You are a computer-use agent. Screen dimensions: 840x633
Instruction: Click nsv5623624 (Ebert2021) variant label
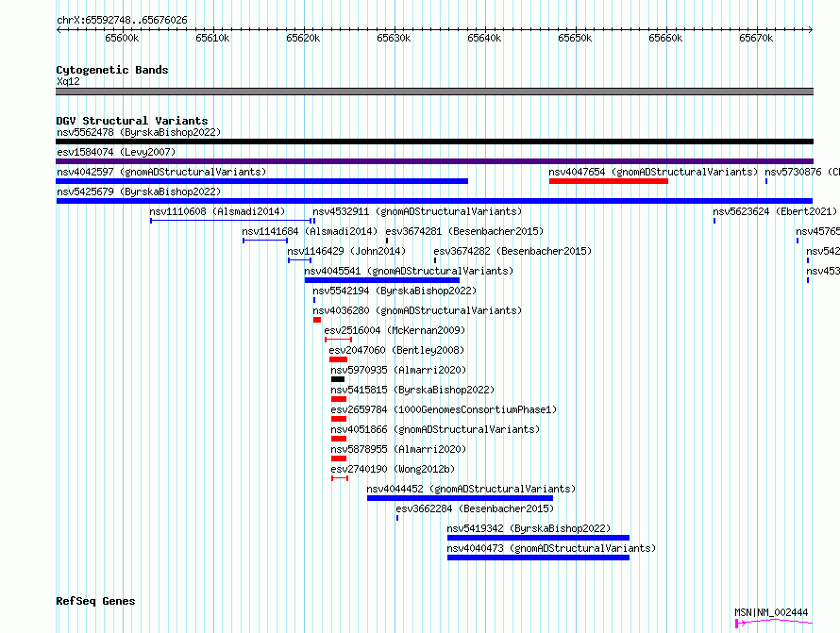point(775,211)
